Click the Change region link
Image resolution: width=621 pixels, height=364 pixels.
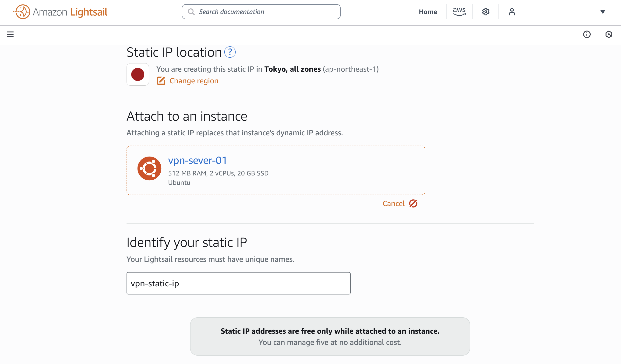194,81
